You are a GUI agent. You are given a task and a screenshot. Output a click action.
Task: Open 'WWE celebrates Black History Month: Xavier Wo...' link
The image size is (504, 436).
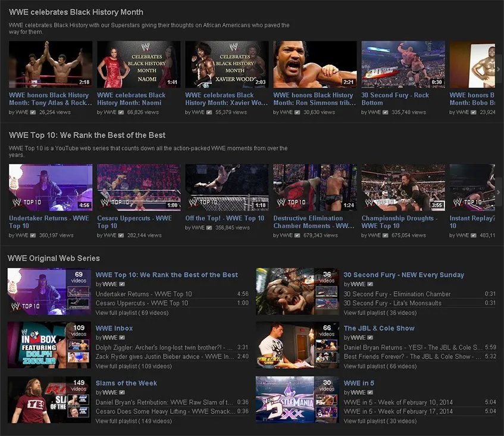[226, 99]
